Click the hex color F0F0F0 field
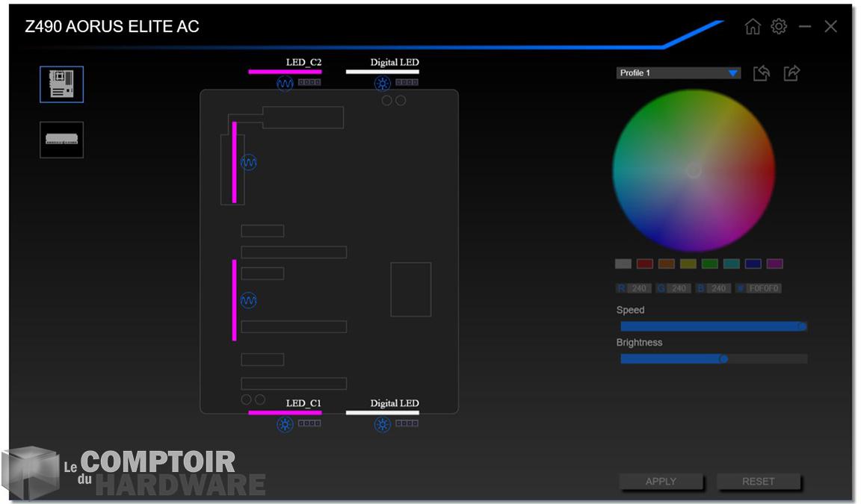 [764, 288]
